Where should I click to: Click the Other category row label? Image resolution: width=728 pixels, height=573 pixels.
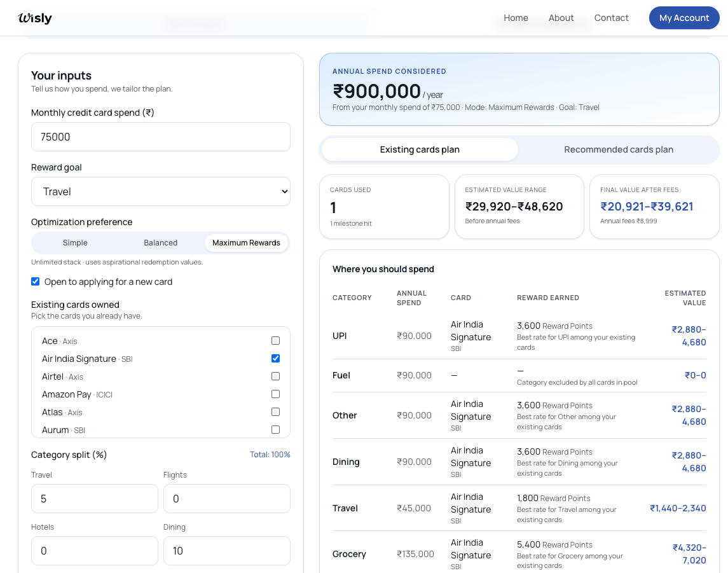click(345, 415)
